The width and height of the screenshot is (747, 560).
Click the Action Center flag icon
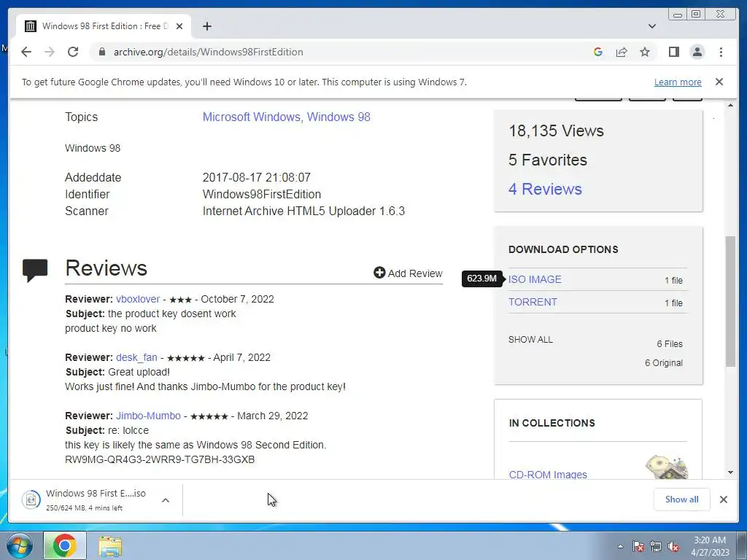pyautogui.click(x=638, y=547)
